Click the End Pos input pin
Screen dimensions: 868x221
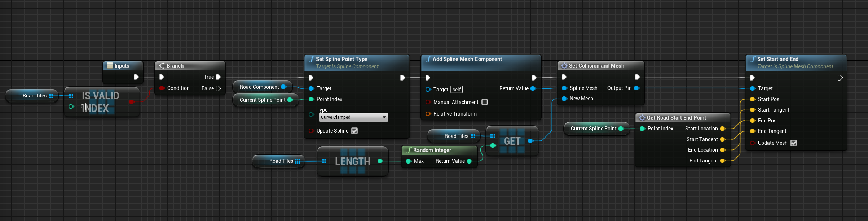[x=753, y=121]
